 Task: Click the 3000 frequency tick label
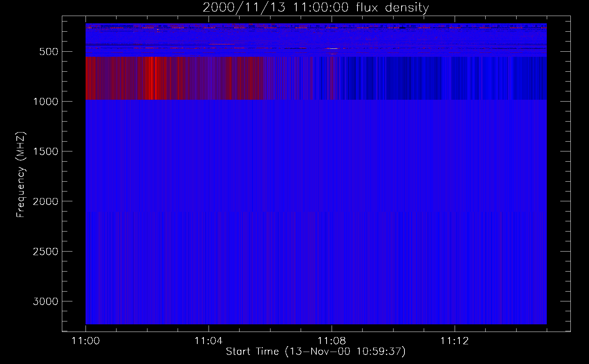[x=46, y=301]
